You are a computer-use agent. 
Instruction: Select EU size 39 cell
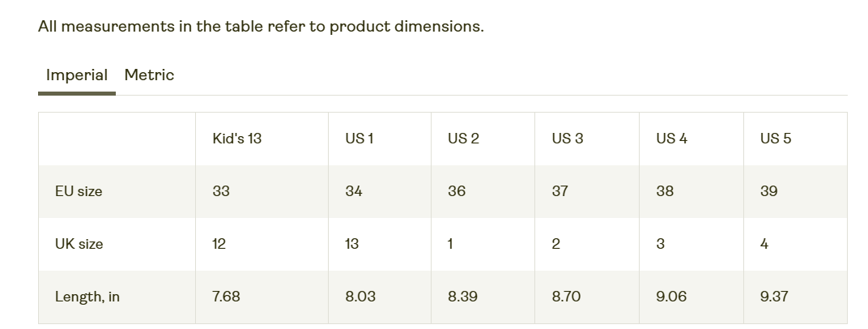pyautogui.click(x=768, y=191)
